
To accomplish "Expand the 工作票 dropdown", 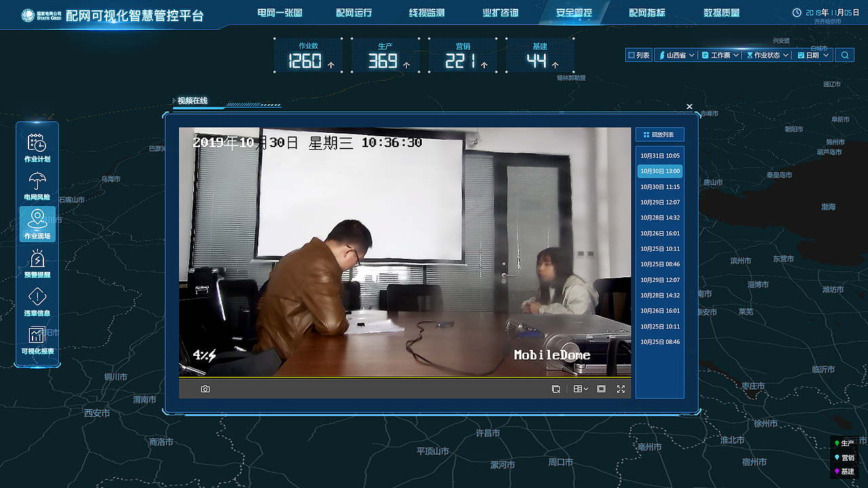I will pos(720,56).
